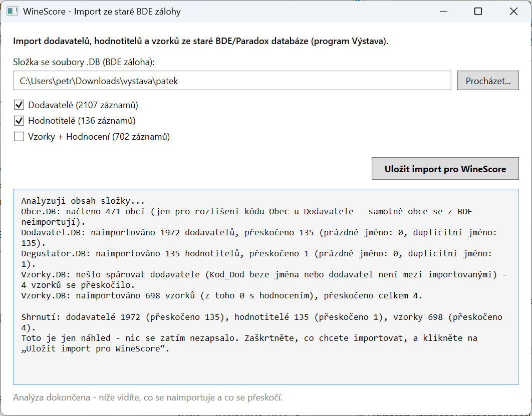
Task: Click the bold heading 'Import dodavatelů, hodnotitelů a vzorků'
Action: click(x=201, y=41)
